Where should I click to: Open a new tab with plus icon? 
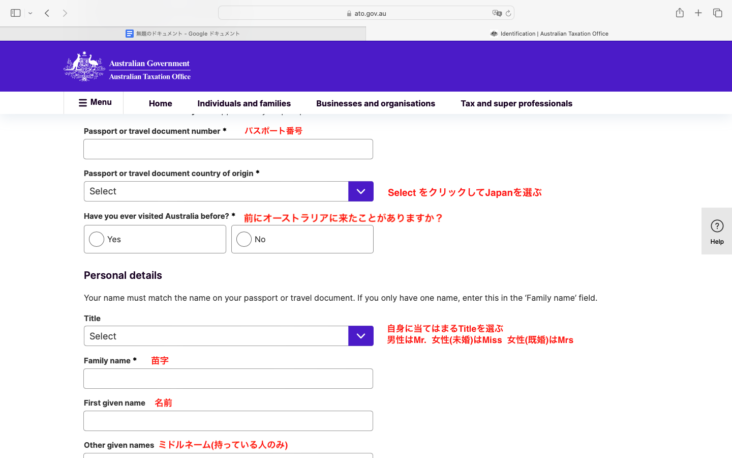[x=698, y=13]
